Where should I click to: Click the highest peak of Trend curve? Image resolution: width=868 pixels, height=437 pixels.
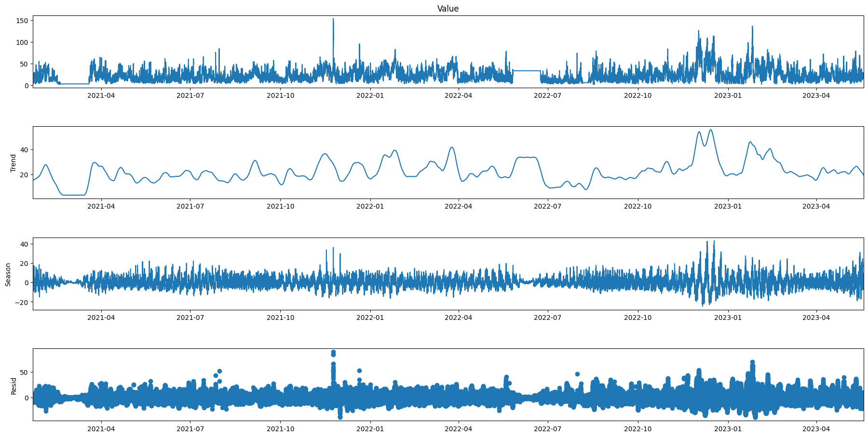[710, 130]
